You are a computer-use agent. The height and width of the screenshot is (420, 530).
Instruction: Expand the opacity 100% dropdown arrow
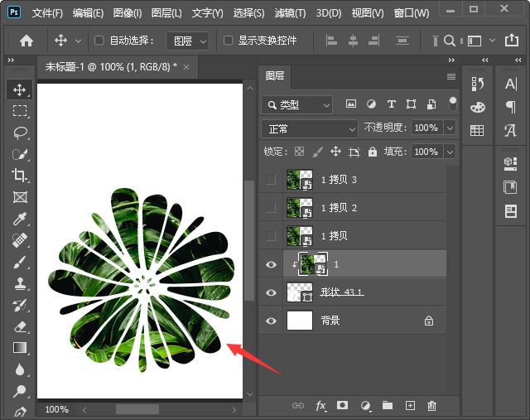coord(450,128)
